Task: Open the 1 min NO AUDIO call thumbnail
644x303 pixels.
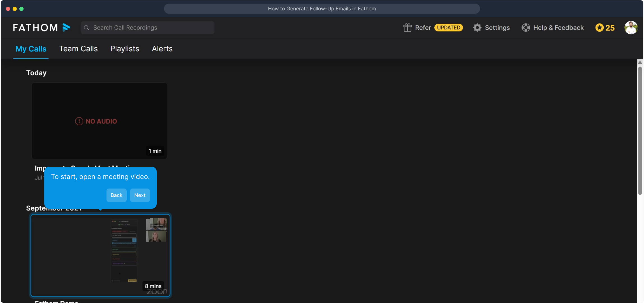Action: point(99,121)
